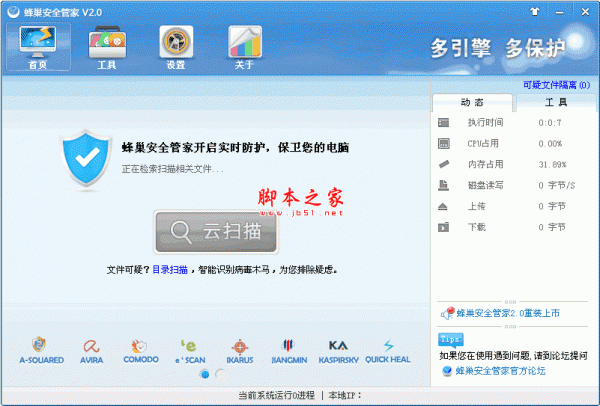The width and height of the screenshot is (600, 406).
Task: Open the 设置 settings section
Action: click(x=176, y=47)
